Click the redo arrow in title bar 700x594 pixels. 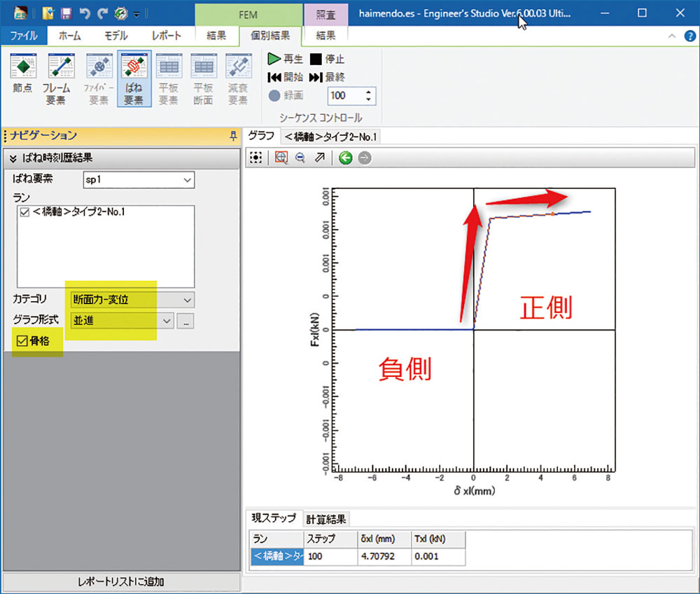103,13
